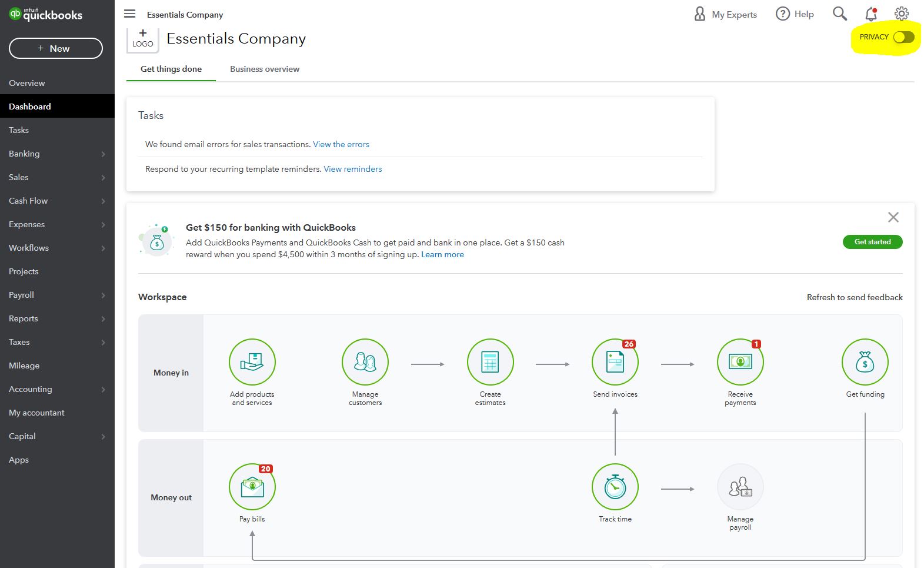Click the Pay bills icon
Image resolution: width=924 pixels, height=568 pixels.
tap(252, 487)
